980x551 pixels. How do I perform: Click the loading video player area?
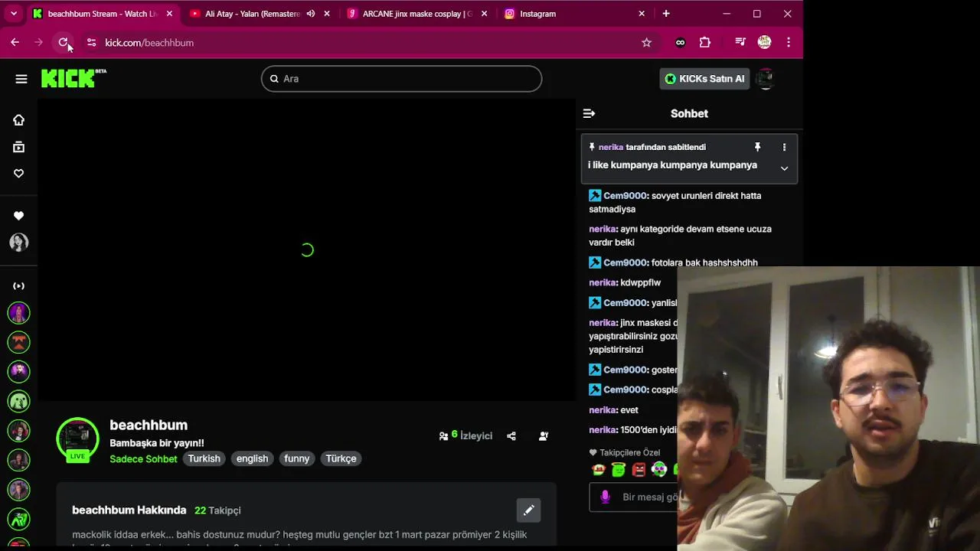pos(306,249)
